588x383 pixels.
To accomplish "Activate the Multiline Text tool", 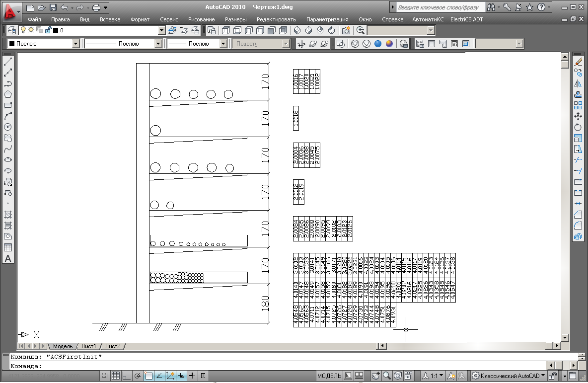I will [8, 259].
